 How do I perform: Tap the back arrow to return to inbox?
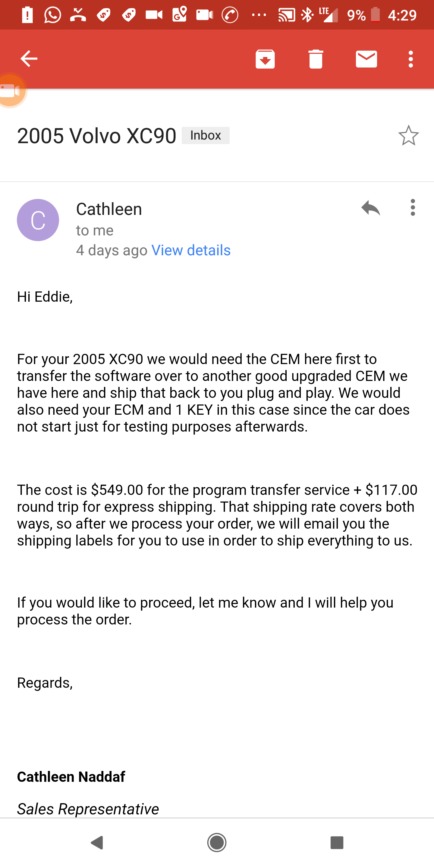click(29, 59)
